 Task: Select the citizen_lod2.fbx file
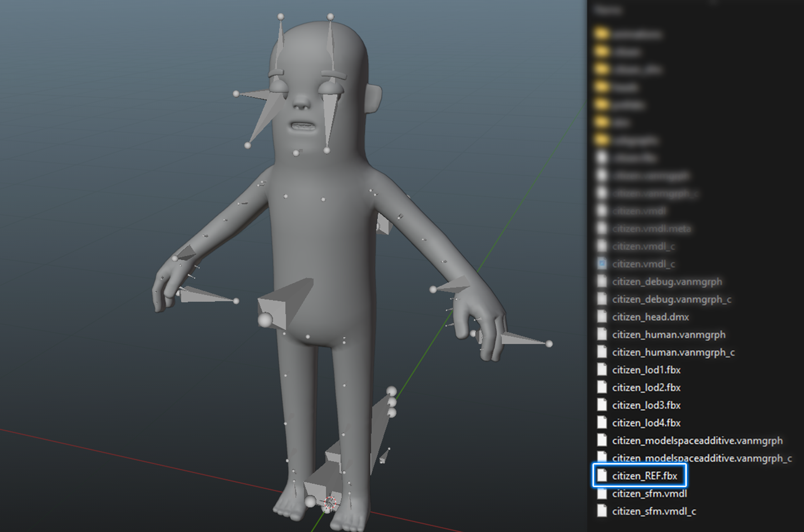coord(646,387)
